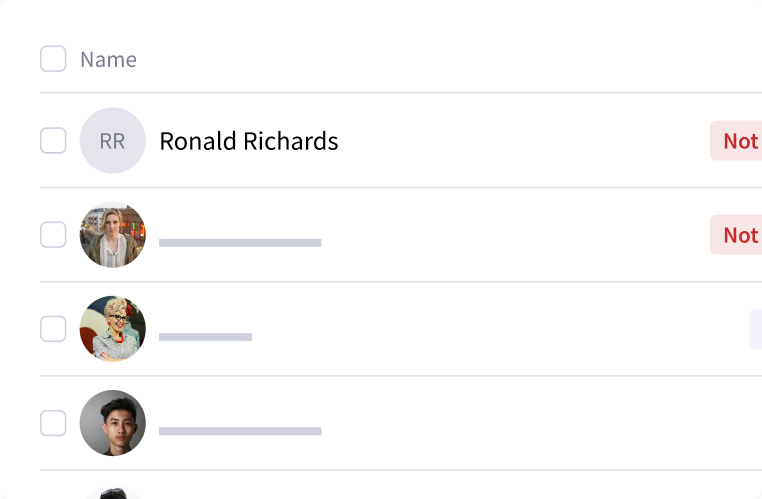Screen dimensions: 762x499
Task: Click empty space between Ronald Richards and badge
Action: click(520, 141)
